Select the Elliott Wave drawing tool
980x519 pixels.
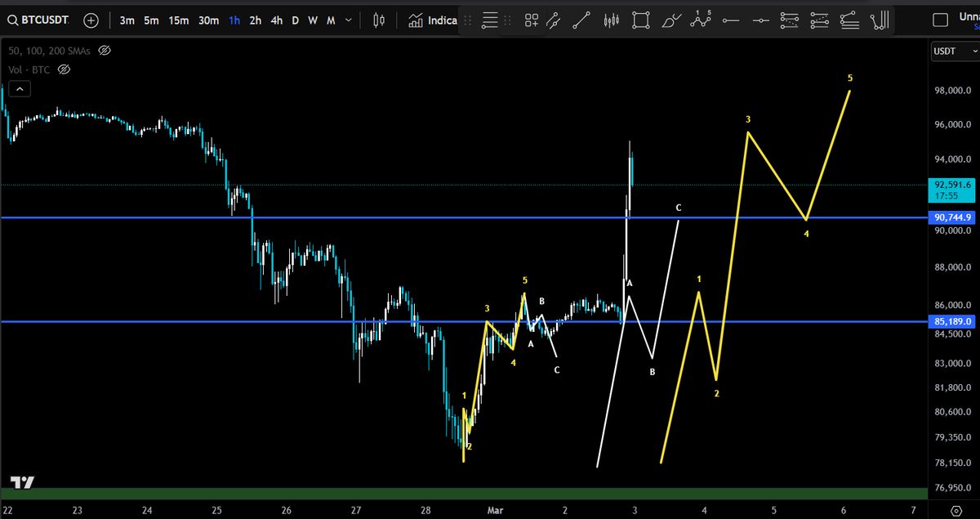pos(701,20)
